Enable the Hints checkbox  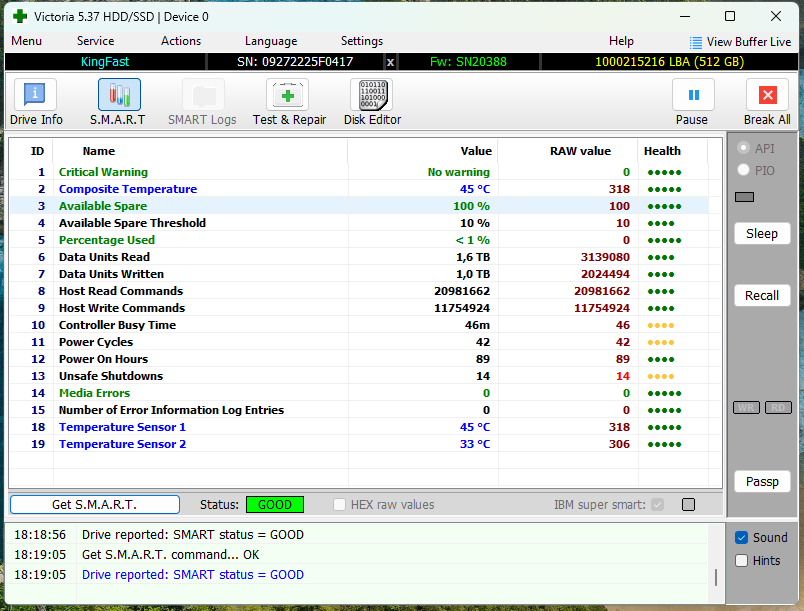tap(741, 560)
